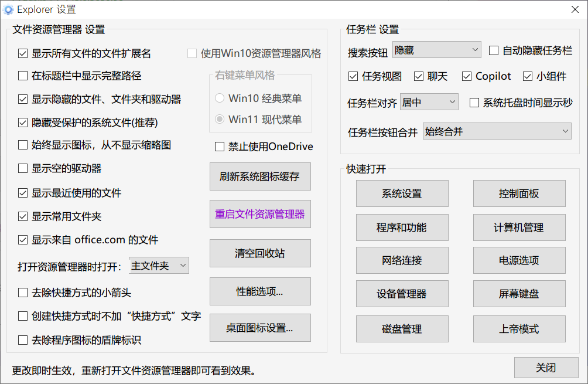This screenshot has width=588, height=384.
Task: Check 系统托盘时间显示秒 option
Action: [474, 103]
